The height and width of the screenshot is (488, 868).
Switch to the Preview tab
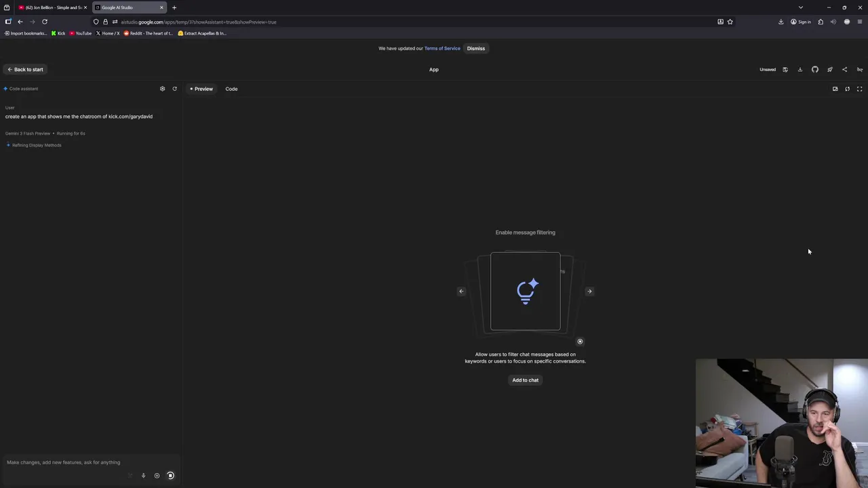[201, 89]
